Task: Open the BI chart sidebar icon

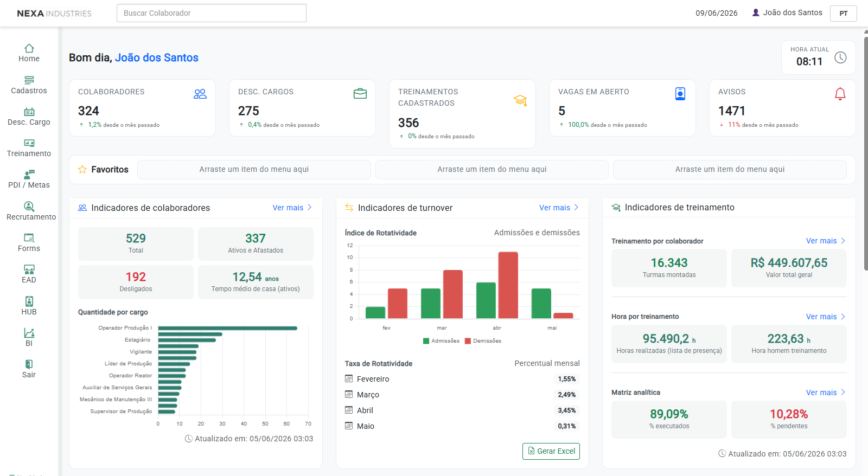Action: point(29,333)
